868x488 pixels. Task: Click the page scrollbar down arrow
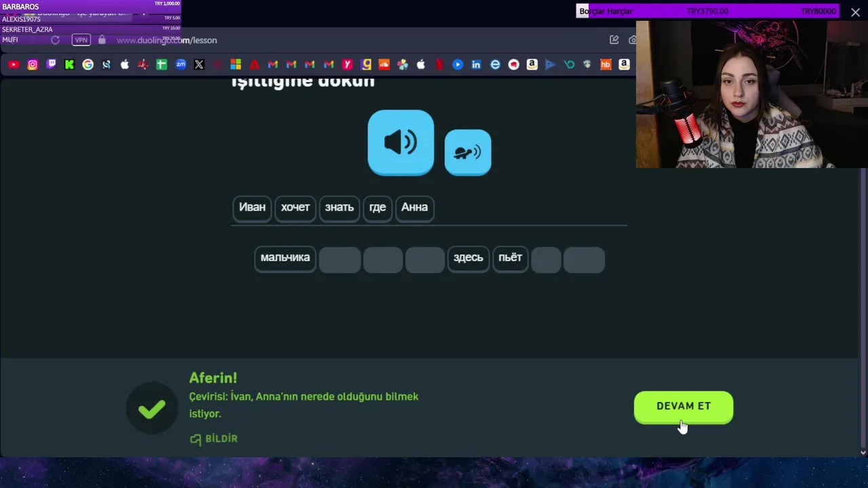[863, 452]
